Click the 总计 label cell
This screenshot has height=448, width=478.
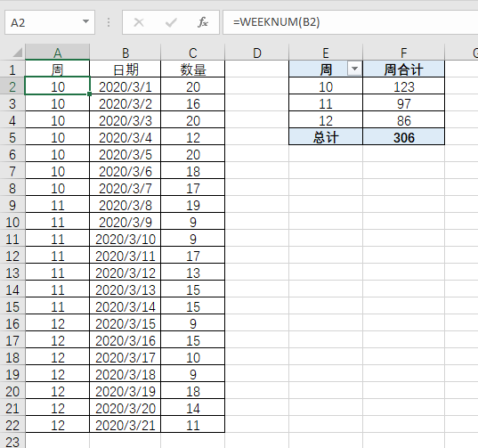[x=326, y=137]
